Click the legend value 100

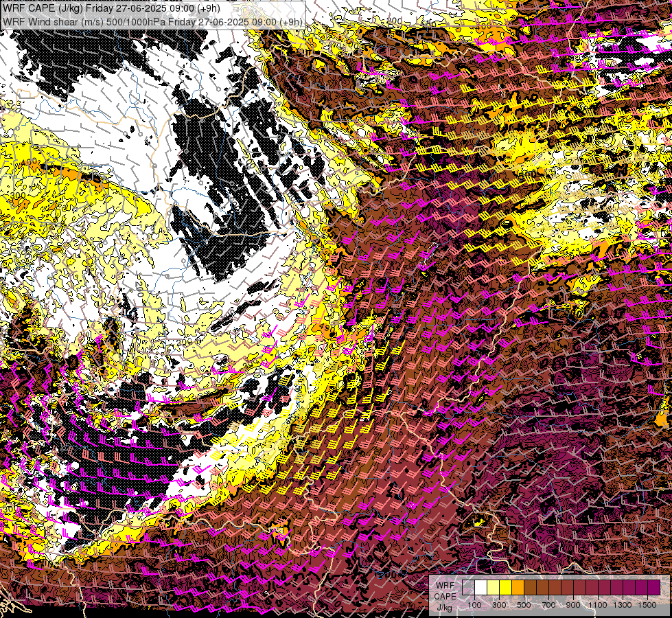click(x=474, y=605)
